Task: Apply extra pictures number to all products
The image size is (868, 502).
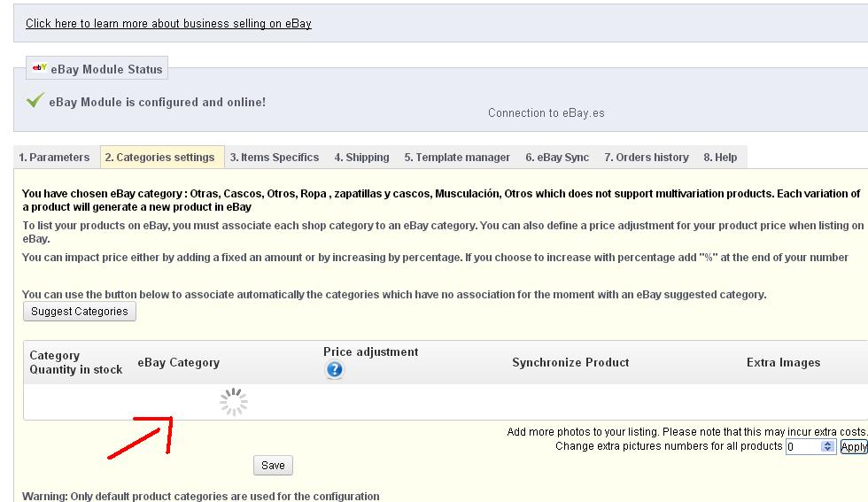Action: [x=854, y=446]
